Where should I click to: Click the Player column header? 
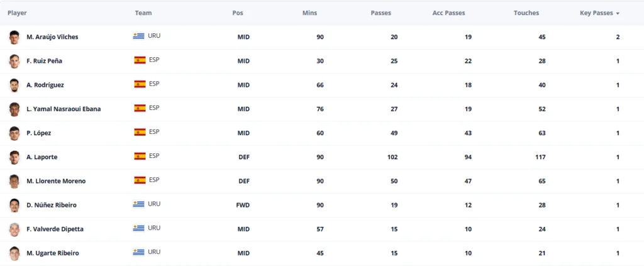pyautogui.click(x=17, y=13)
